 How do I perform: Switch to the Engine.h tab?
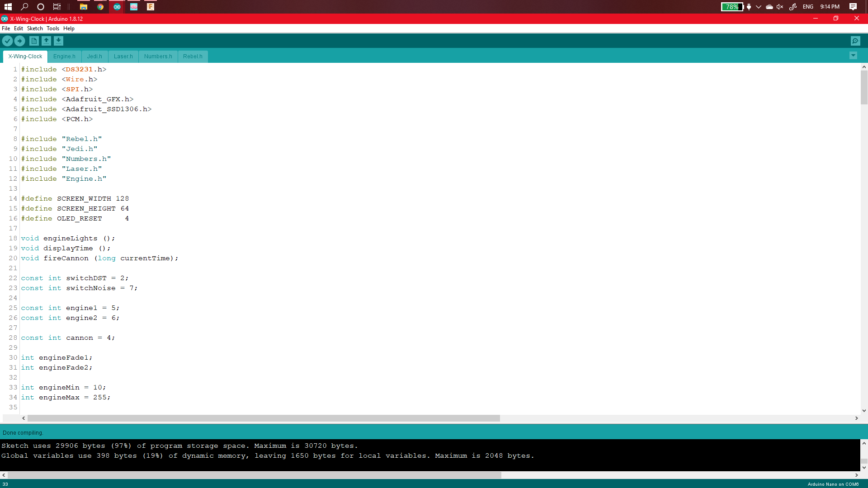64,56
